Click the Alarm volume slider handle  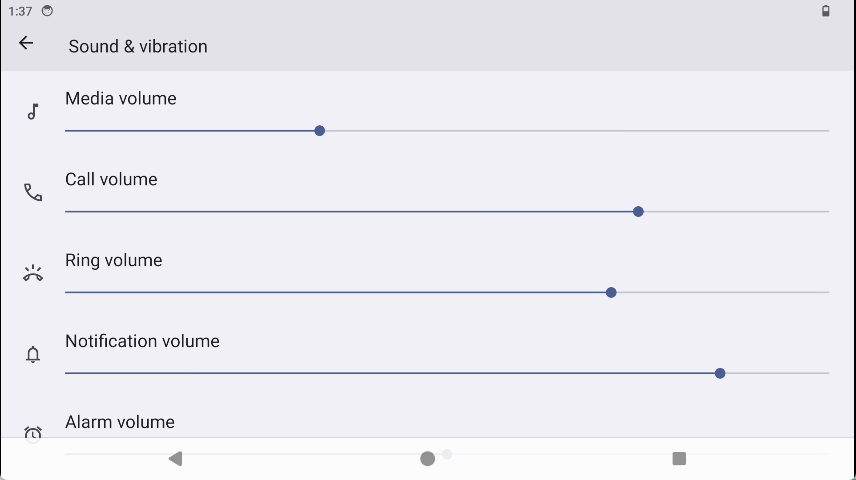point(447,454)
